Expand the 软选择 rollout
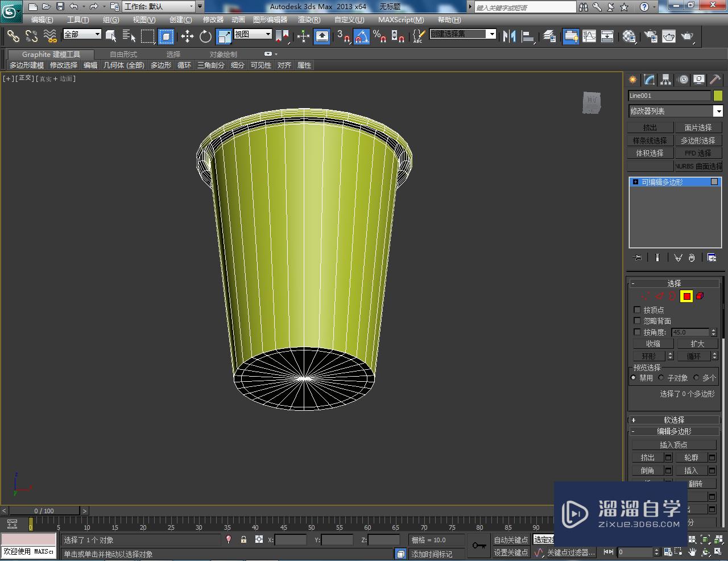The image size is (728, 561). 674,420
